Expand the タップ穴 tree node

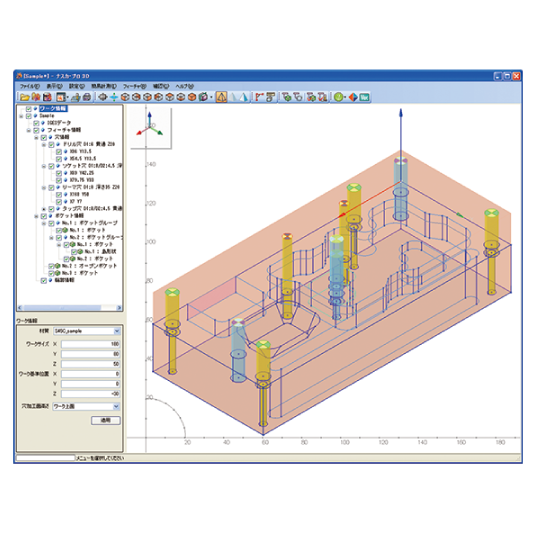(44, 209)
